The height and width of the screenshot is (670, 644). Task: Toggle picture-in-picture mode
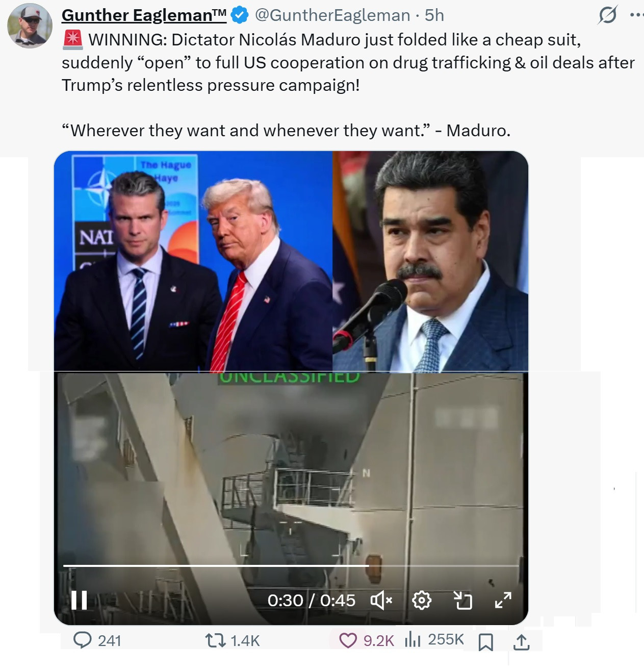click(x=463, y=601)
